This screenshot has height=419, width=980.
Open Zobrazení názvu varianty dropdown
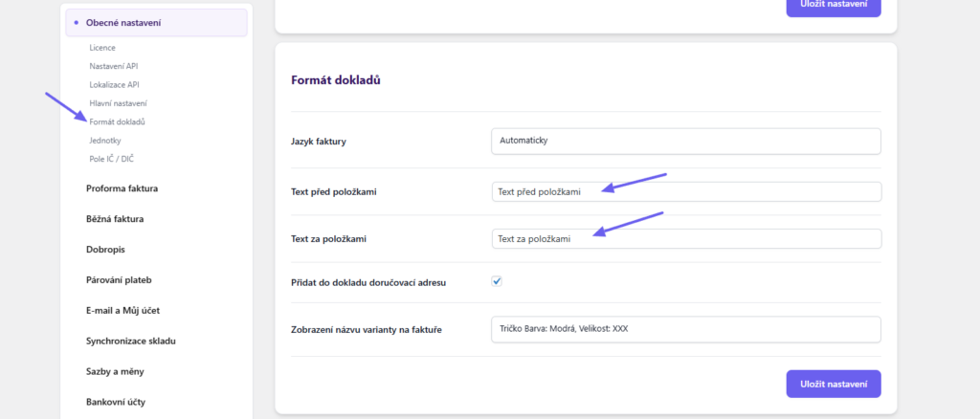pyautogui.click(x=685, y=329)
